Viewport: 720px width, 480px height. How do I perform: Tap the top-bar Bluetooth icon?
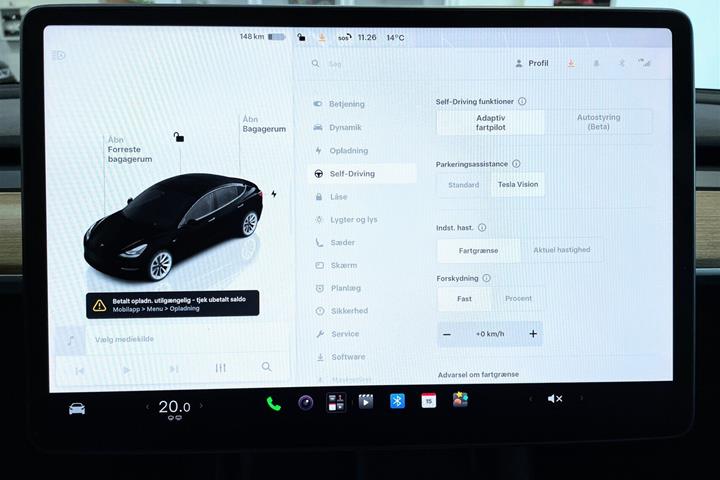[x=621, y=63]
